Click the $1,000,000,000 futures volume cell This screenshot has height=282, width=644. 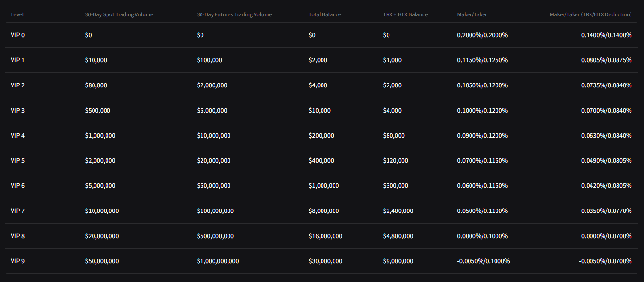(217, 261)
